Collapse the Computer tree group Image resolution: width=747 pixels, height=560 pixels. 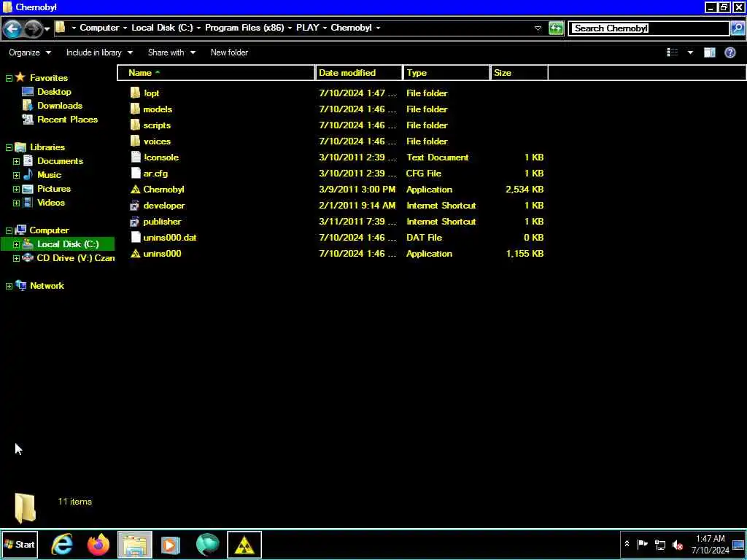[9, 230]
